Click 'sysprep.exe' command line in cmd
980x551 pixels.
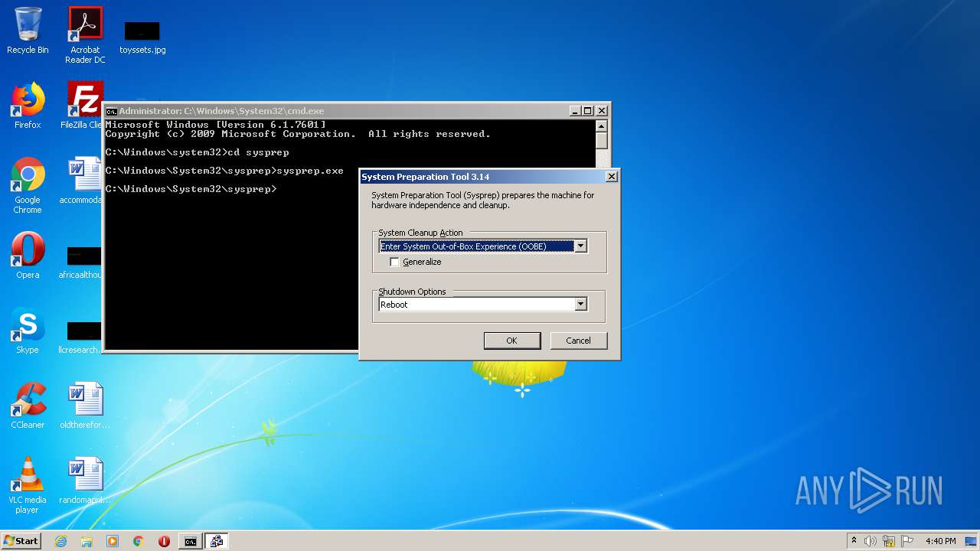pyautogui.click(x=224, y=171)
